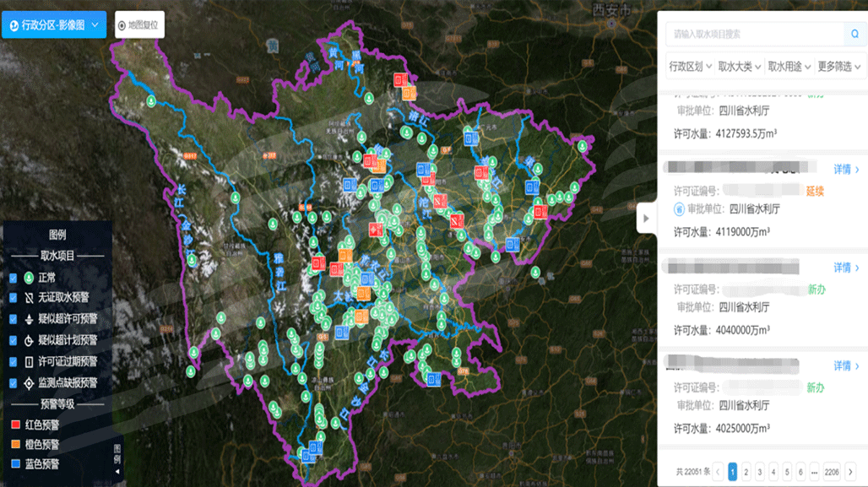
Task: Click the 监测点缺报预警 legend icon
Action: [29, 382]
